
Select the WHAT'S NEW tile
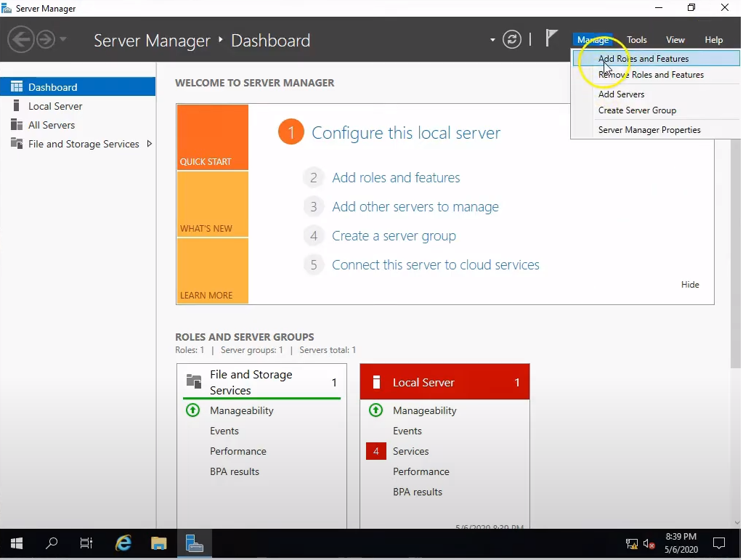pos(212,204)
